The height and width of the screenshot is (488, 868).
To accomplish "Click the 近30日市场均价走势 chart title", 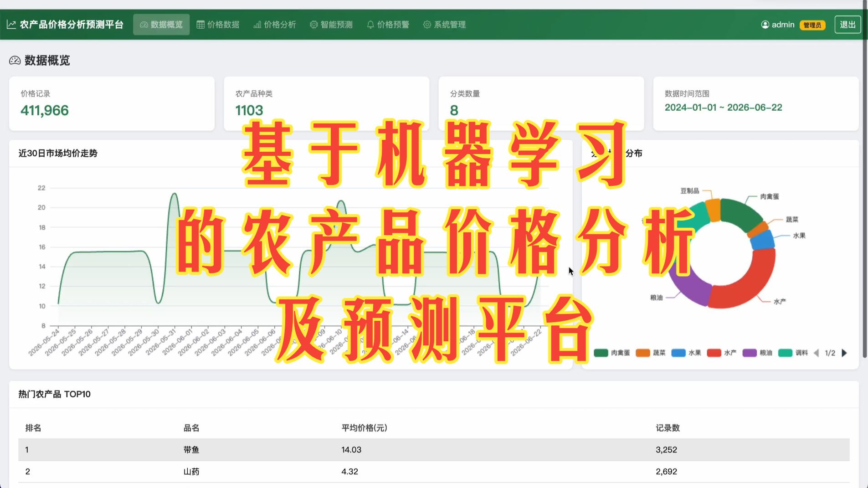I will [58, 153].
